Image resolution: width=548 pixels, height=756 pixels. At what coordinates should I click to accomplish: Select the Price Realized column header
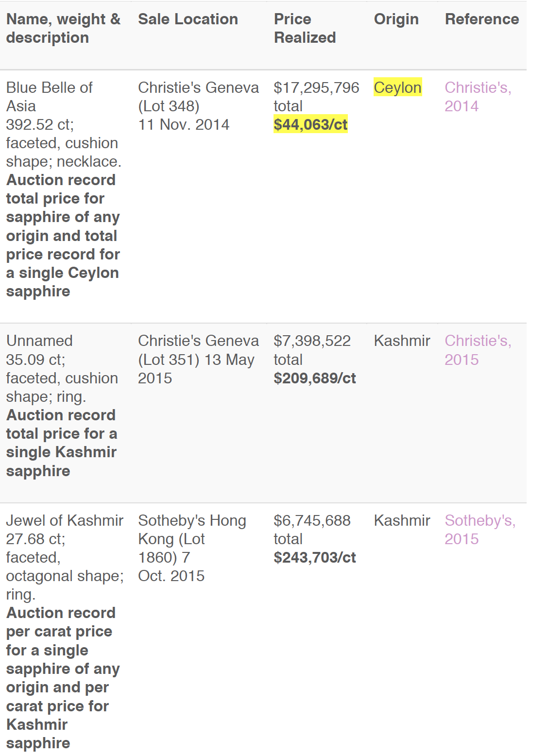(x=305, y=28)
